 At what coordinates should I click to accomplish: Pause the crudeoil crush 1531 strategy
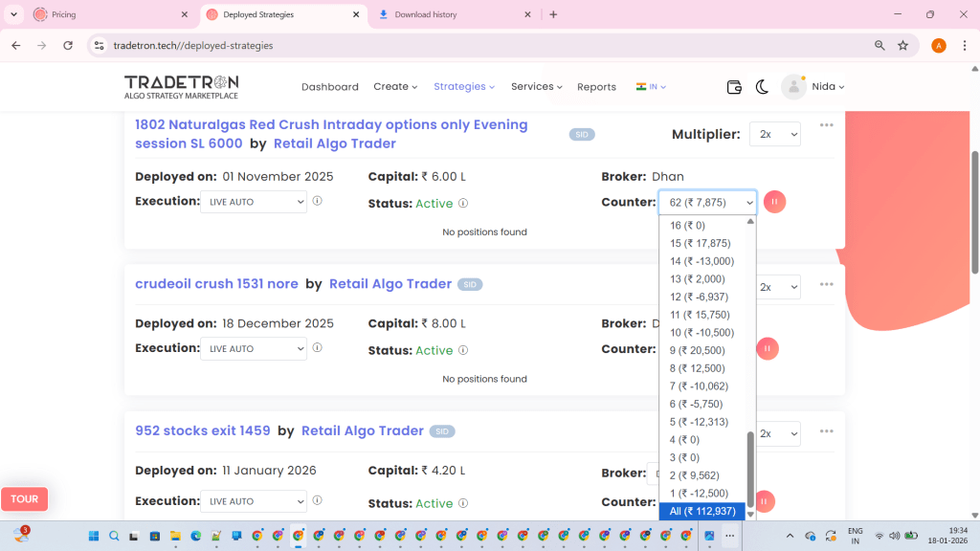click(x=767, y=349)
